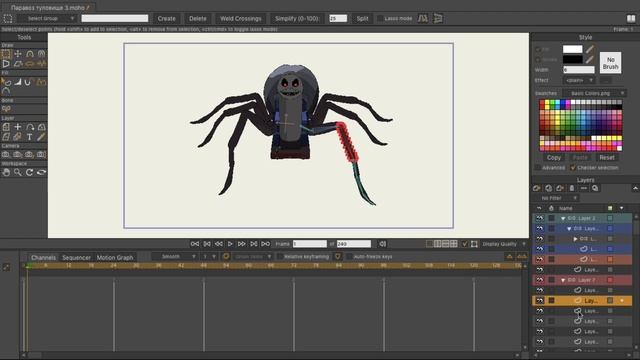Toggle the Stroke checkbox in Style panel
640x360 pixels.
538,60
